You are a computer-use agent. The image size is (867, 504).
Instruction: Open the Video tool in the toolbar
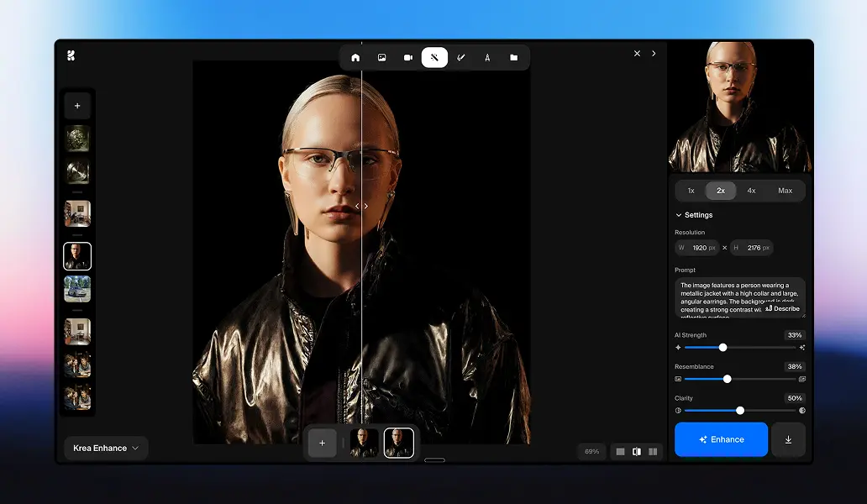[408, 57]
